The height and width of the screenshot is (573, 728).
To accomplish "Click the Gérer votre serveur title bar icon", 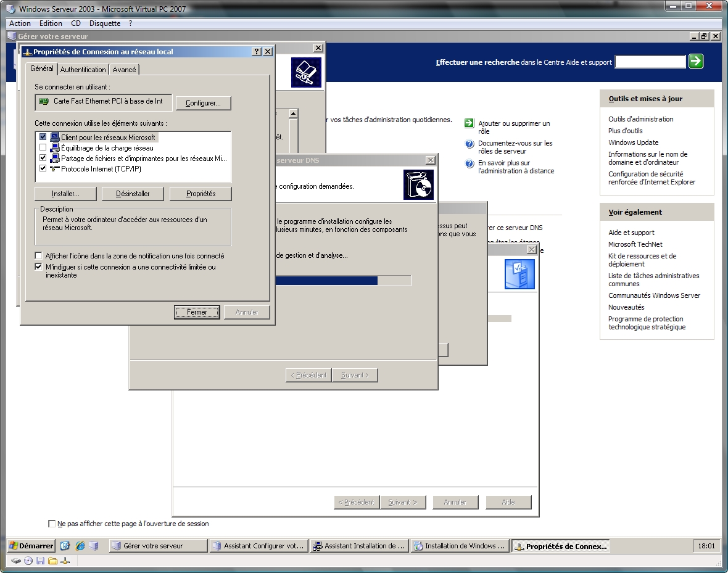I will 12,36.
